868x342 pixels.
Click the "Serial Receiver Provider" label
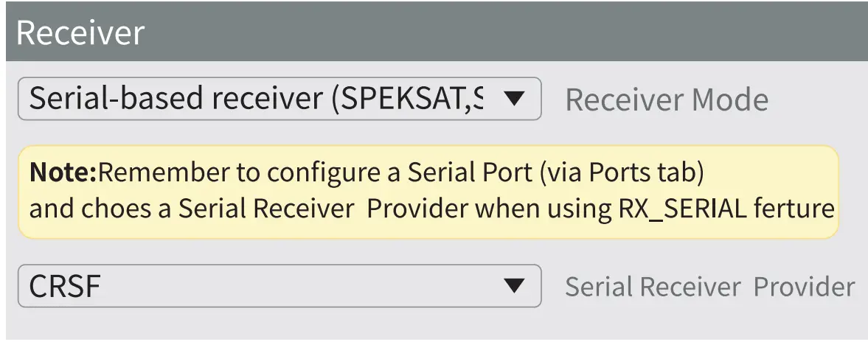709,287
